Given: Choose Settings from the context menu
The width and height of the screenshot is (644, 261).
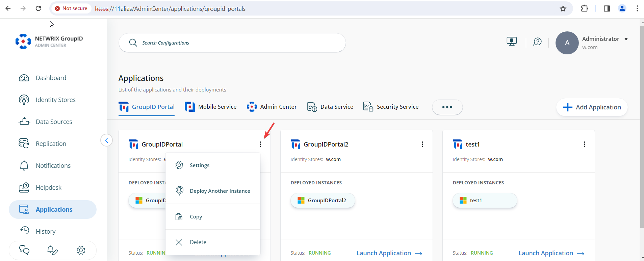Looking at the screenshot, I should point(213,165).
